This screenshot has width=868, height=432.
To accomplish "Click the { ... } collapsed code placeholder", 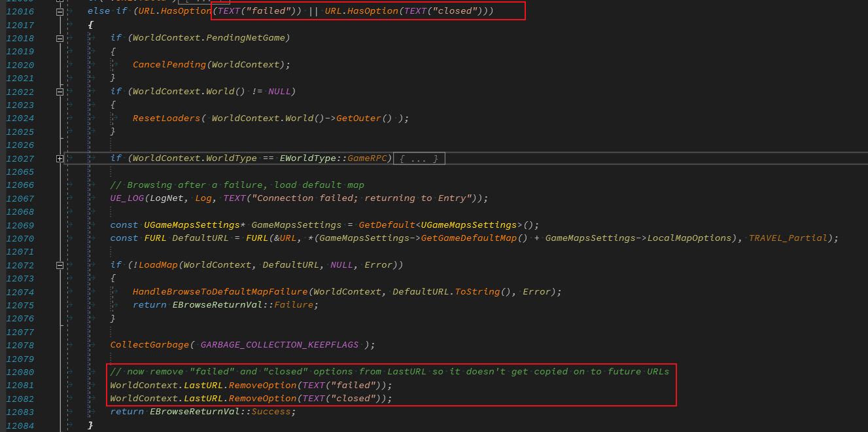I will click(x=417, y=158).
